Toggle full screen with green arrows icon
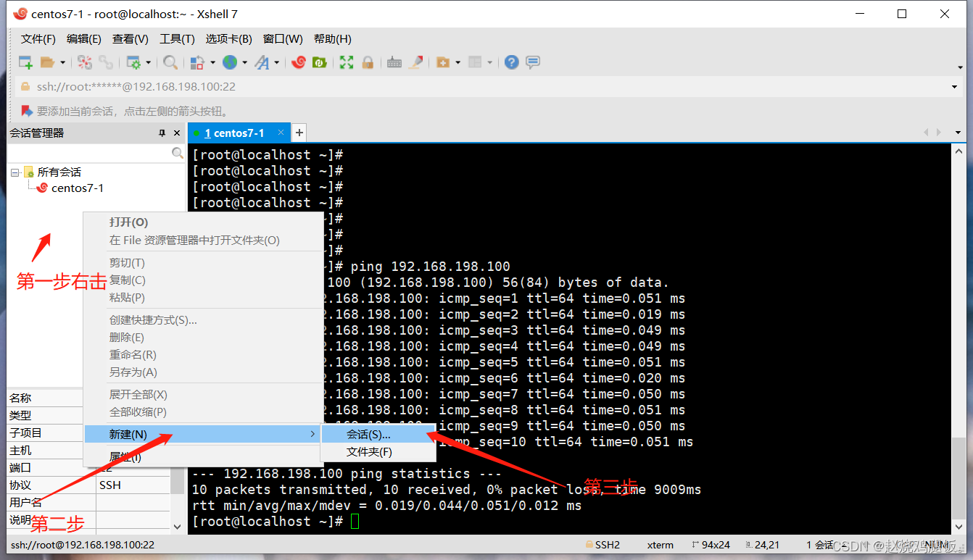 click(x=347, y=62)
